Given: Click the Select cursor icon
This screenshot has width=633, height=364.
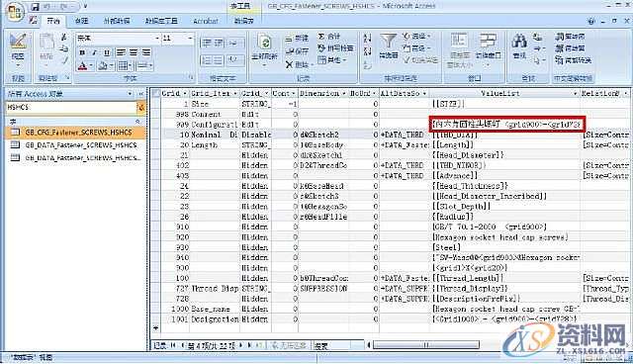Looking at the screenshot, I should coord(537,61).
